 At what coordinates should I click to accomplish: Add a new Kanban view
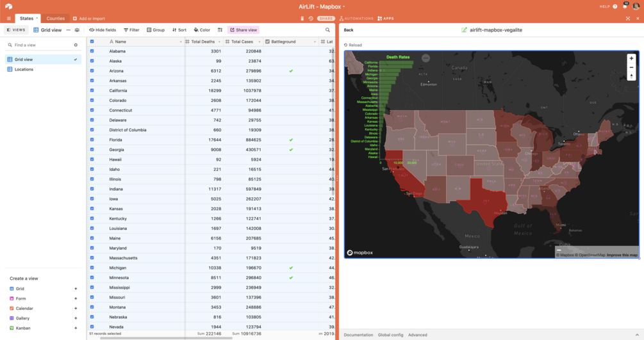(76, 328)
